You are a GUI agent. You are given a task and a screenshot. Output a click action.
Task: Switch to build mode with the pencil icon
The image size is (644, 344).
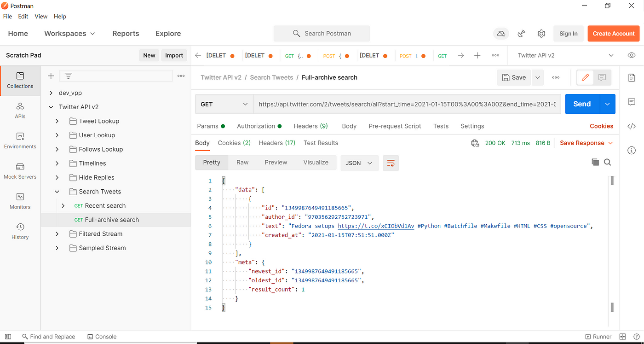[585, 77]
